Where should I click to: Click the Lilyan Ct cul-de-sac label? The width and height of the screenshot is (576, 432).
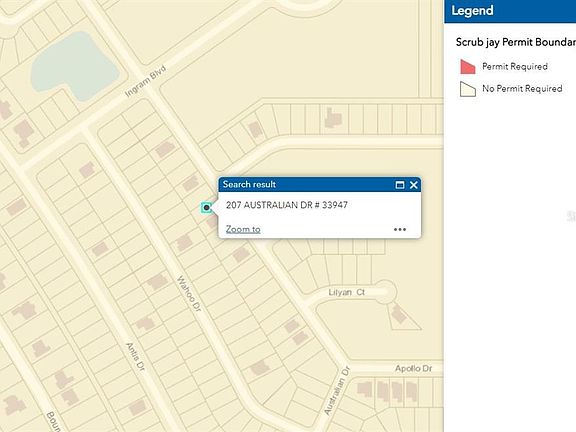(346, 292)
